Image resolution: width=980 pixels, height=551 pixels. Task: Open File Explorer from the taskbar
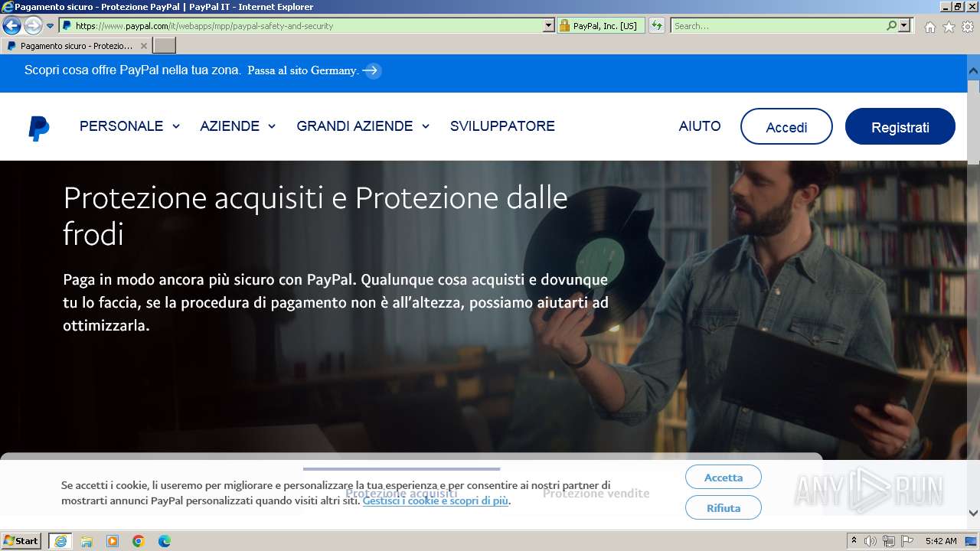pos(87,541)
